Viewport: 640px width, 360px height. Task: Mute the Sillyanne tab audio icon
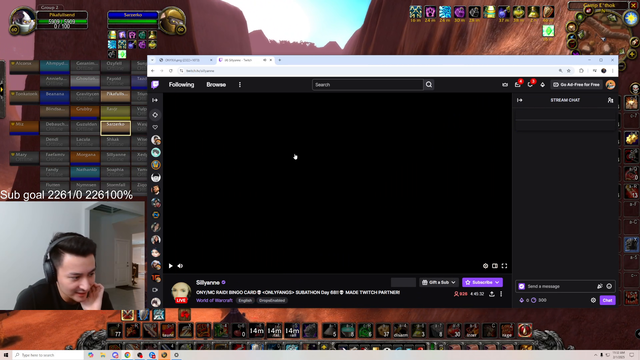(x=264, y=60)
